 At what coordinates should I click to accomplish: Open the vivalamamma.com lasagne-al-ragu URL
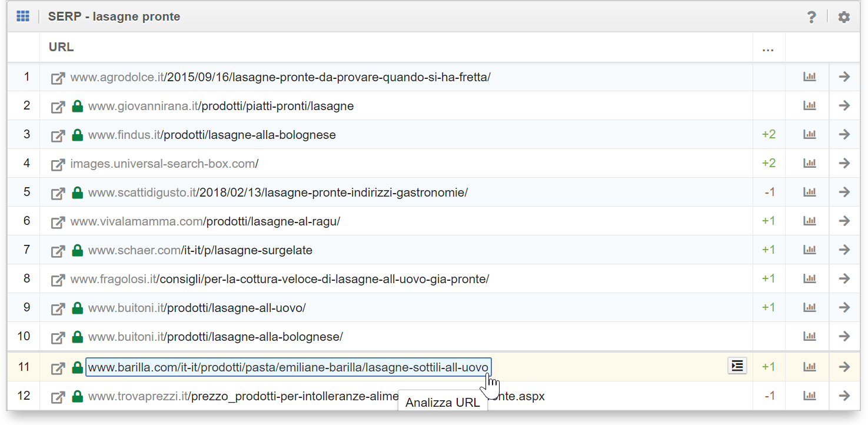tap(205, 221)
